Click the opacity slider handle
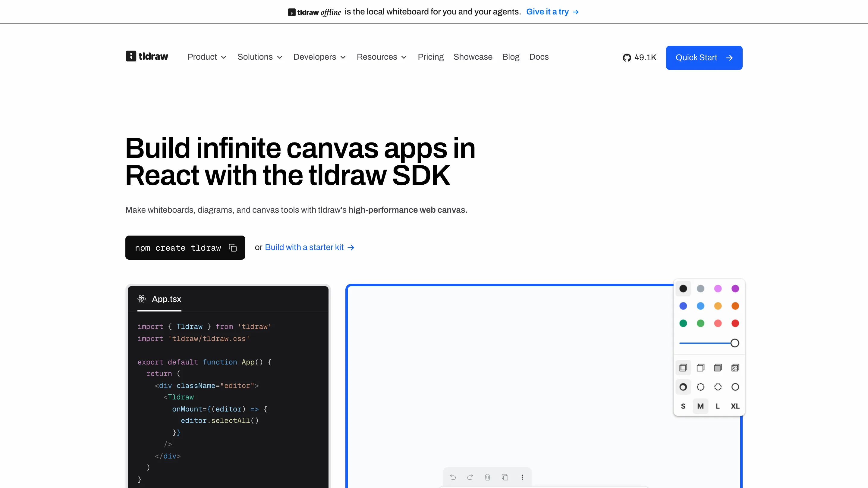The height and width of the screenshot is (488, 868). [x=735, y=343]
